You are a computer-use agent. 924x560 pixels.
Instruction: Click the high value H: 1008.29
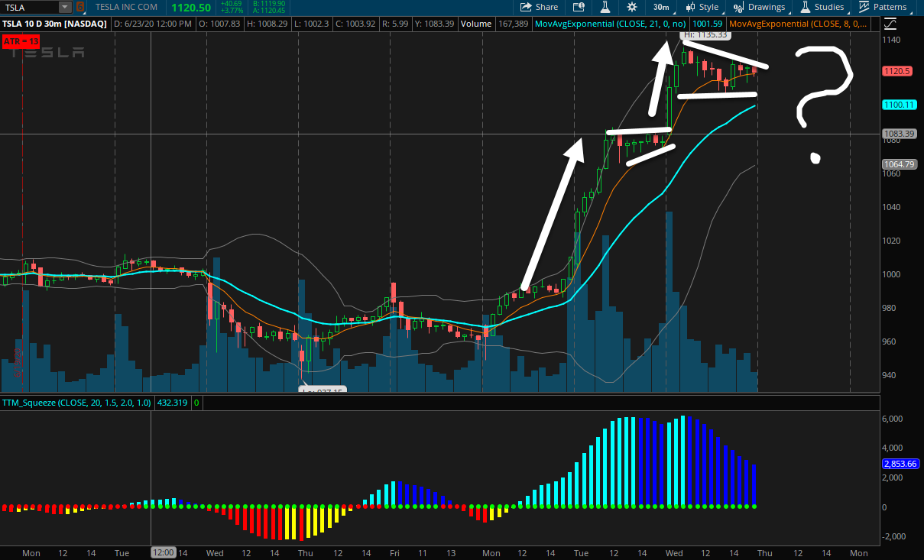[x=267, y=24]
